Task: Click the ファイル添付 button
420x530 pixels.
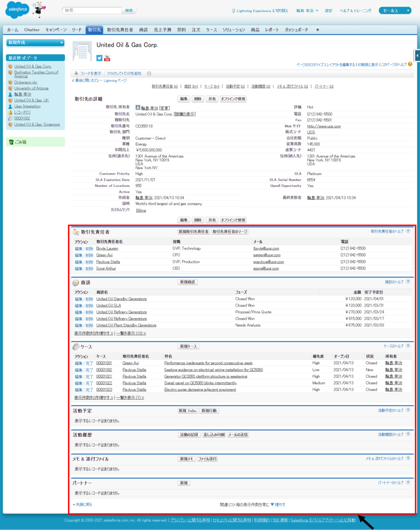Action: point(207,459)
